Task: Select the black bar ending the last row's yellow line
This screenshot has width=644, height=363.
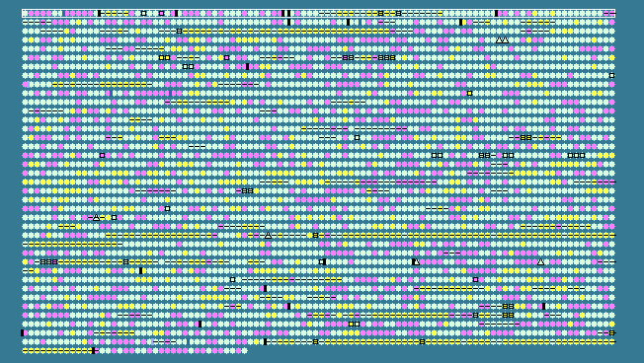Action: click(x=93, y=350)
